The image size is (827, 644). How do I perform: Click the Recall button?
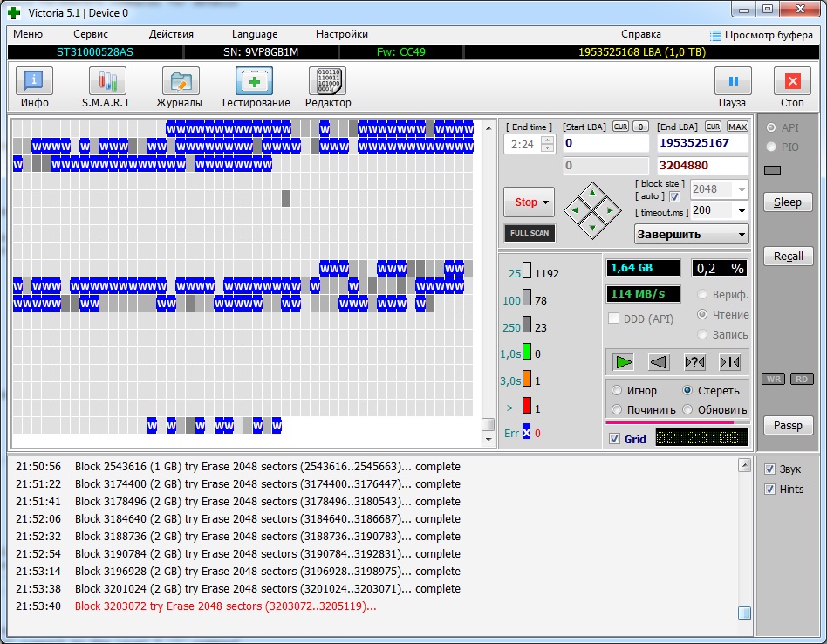tap(787, 257)
